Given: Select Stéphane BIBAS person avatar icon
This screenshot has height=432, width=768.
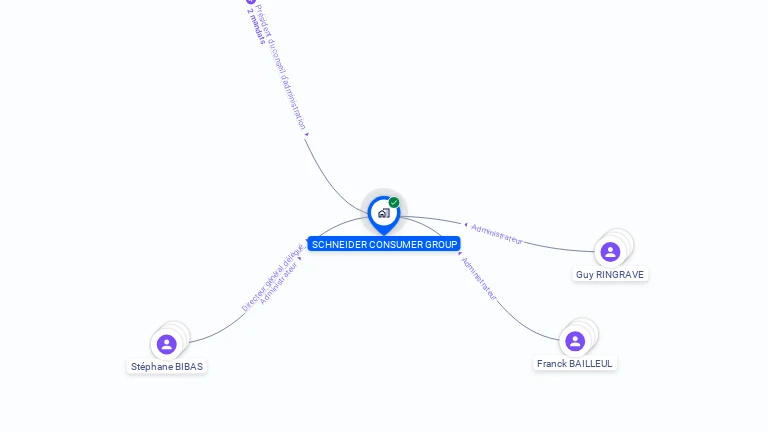Looking at the screenshot, I should 167,344.
